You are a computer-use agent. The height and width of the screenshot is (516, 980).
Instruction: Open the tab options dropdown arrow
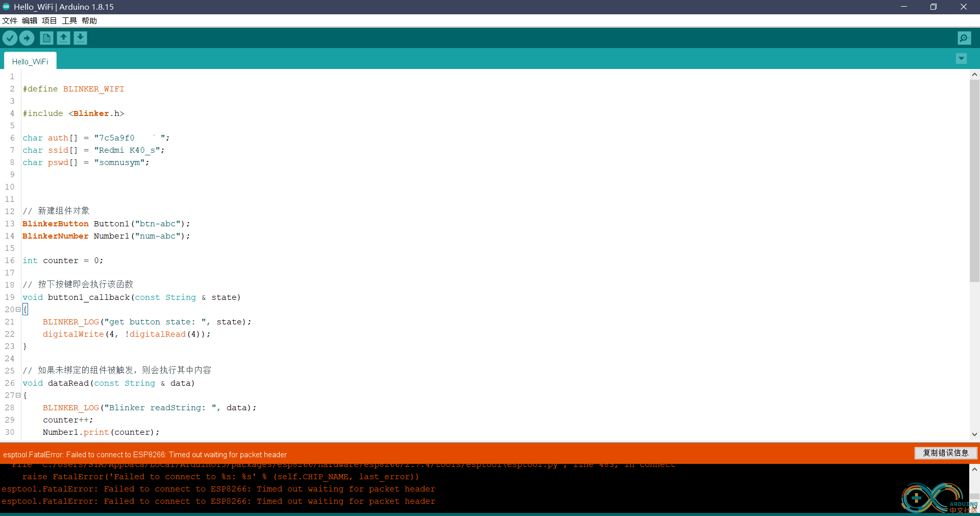(x=961, y=59)
